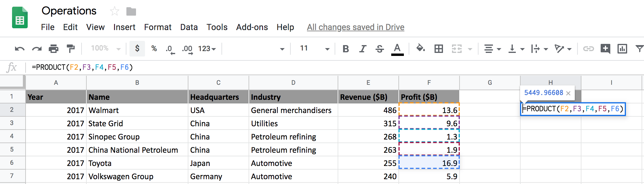The width and height of the screenshot is (644, 184).
Task: Select the Profit ($B) header cell
Action: [429, 97]
